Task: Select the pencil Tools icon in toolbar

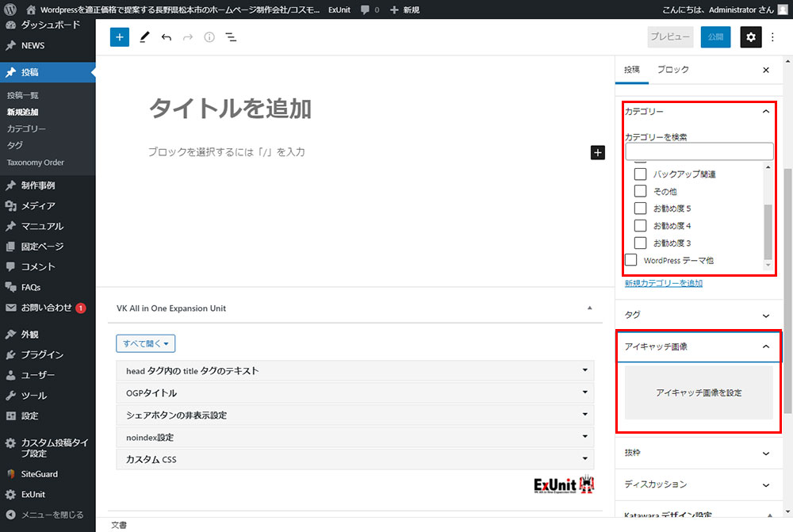Action: (x=144, y=37)
